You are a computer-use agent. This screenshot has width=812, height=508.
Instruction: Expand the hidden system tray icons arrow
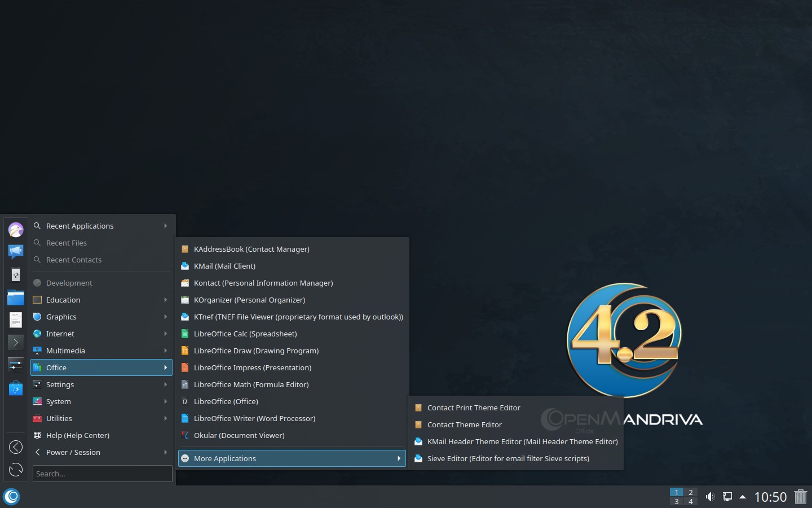743,497
